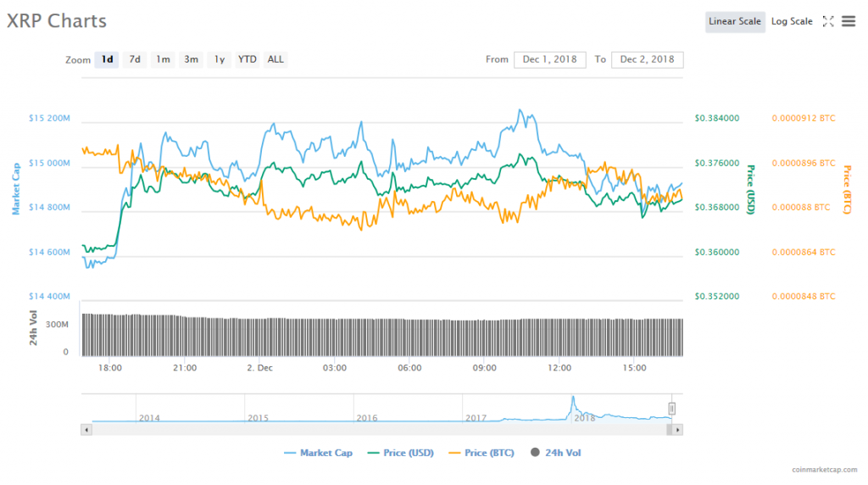
Task: Choose the 1y zoom range
Action: (220, 59)
